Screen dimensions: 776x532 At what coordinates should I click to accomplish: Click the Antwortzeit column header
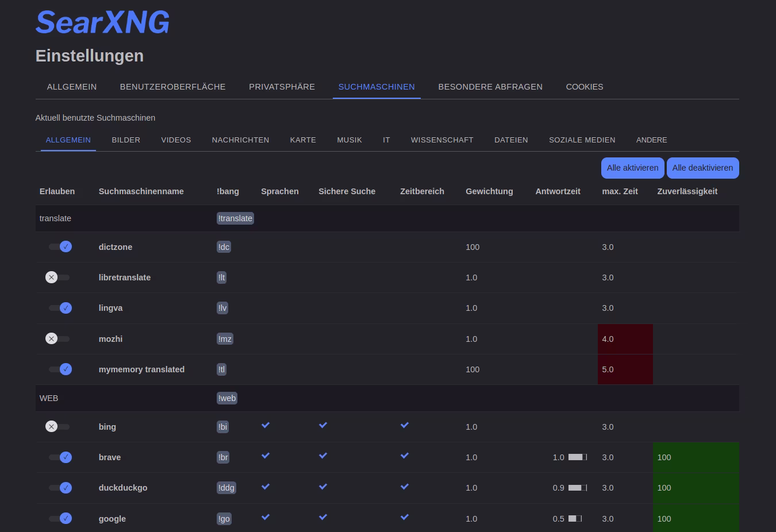click(x=558, y=191)
